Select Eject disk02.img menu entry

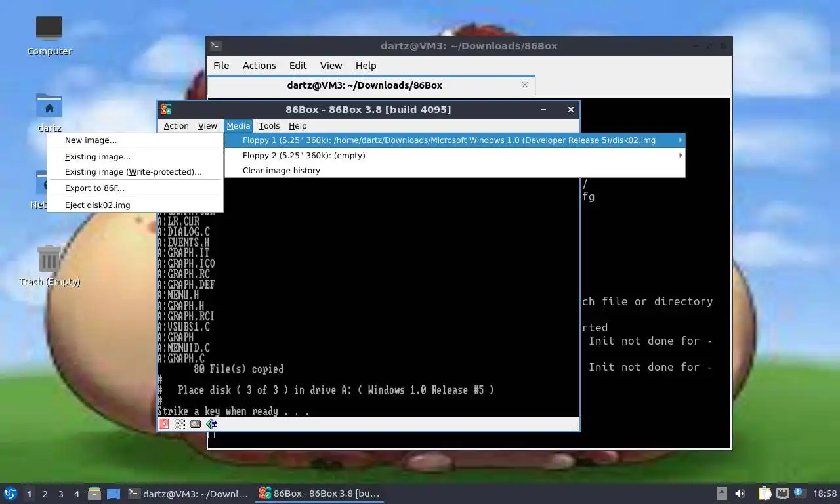pos(135,205)
